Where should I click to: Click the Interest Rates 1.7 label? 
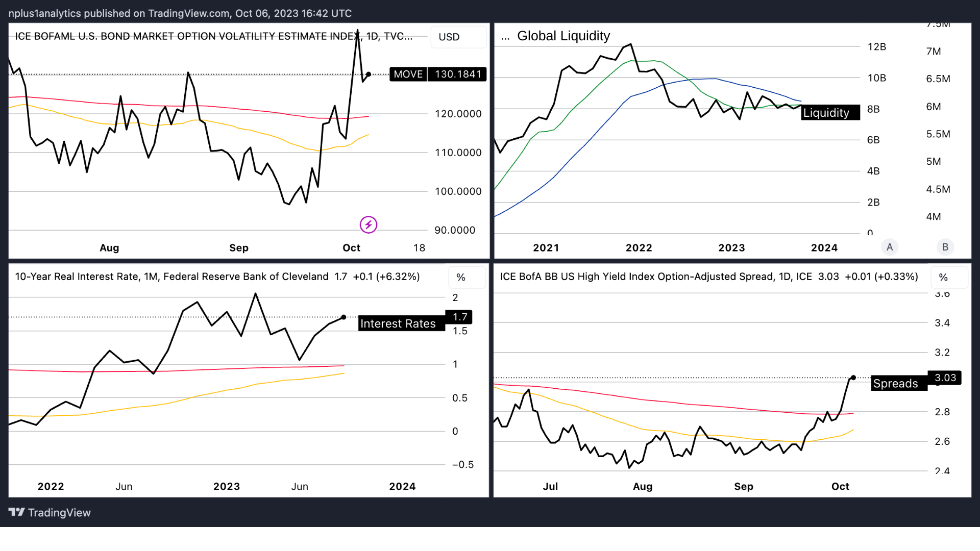click(459, 317)
